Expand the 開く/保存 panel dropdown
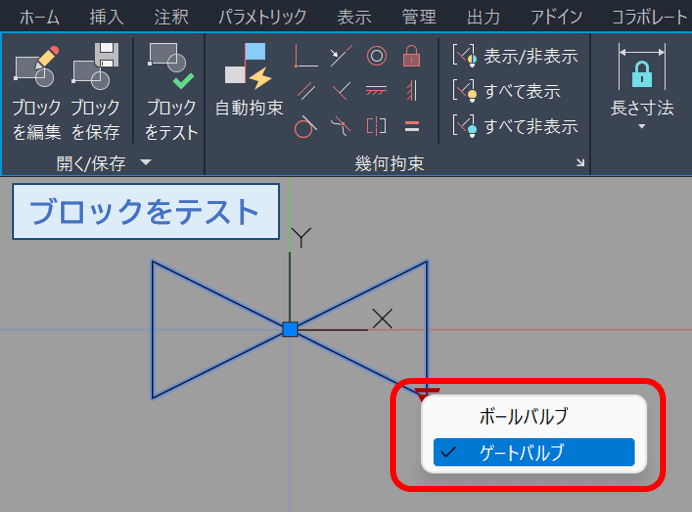692x512 pixels. 146,163
